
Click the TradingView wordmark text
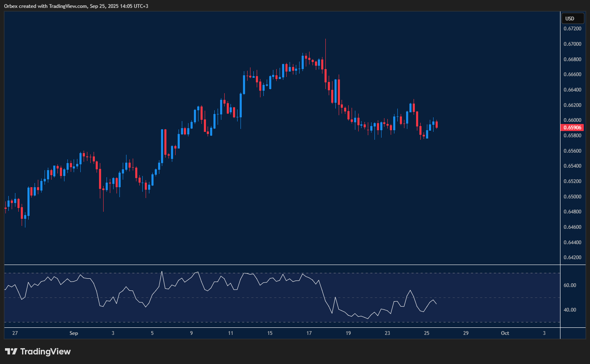pos(45,352)
